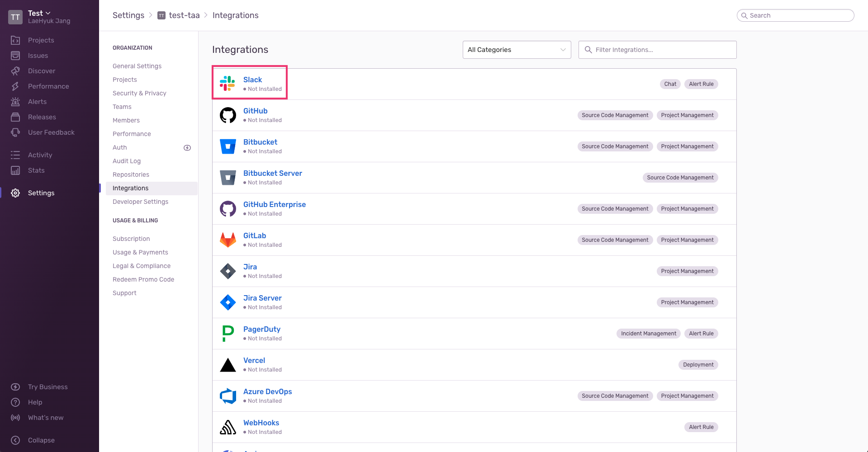Open Projects from the main sidebar

click(x=41, y=40)
